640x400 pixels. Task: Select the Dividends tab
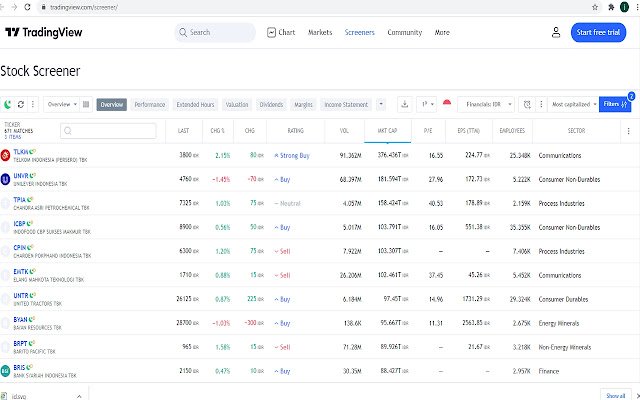click(x=271, y=104)
